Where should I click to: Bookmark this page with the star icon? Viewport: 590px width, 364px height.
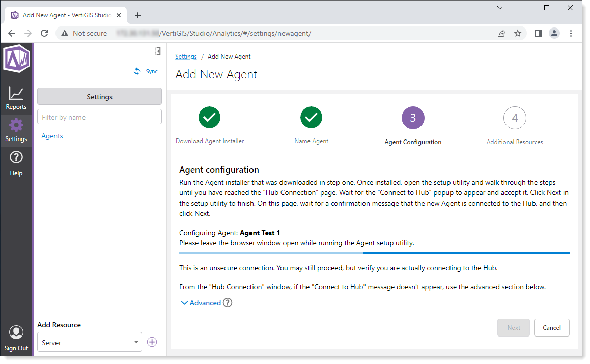(518, 33)
